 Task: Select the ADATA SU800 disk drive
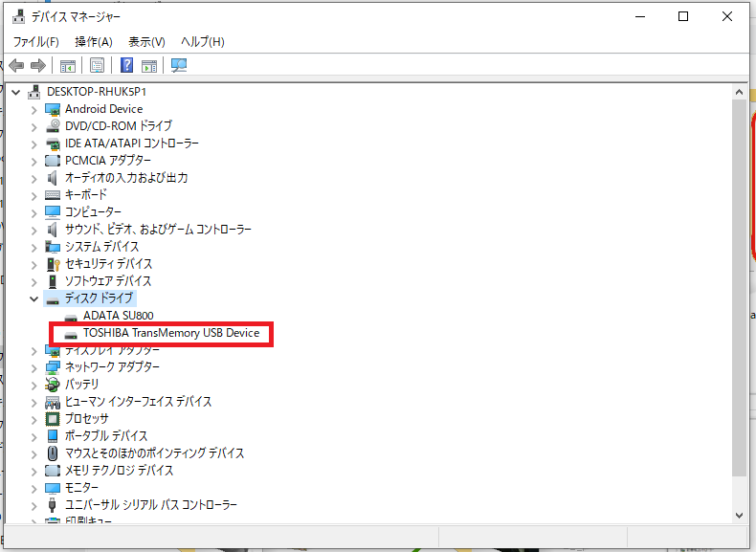point(118,316)
